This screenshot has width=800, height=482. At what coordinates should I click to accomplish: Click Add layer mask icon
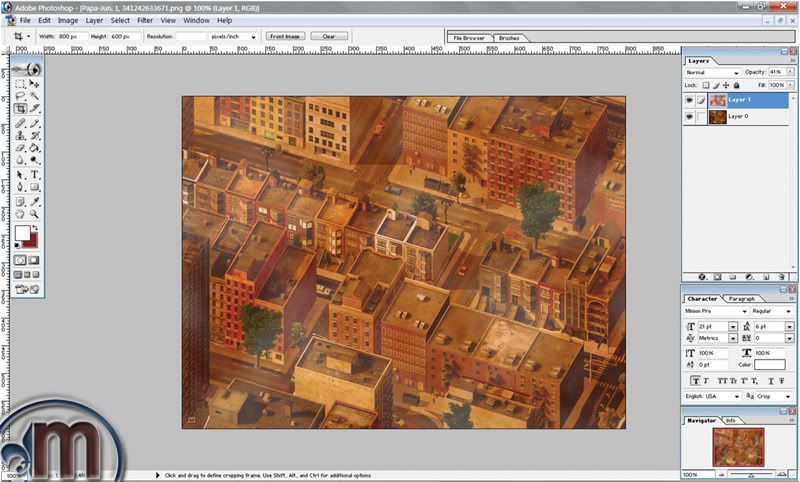coord(717,277)
